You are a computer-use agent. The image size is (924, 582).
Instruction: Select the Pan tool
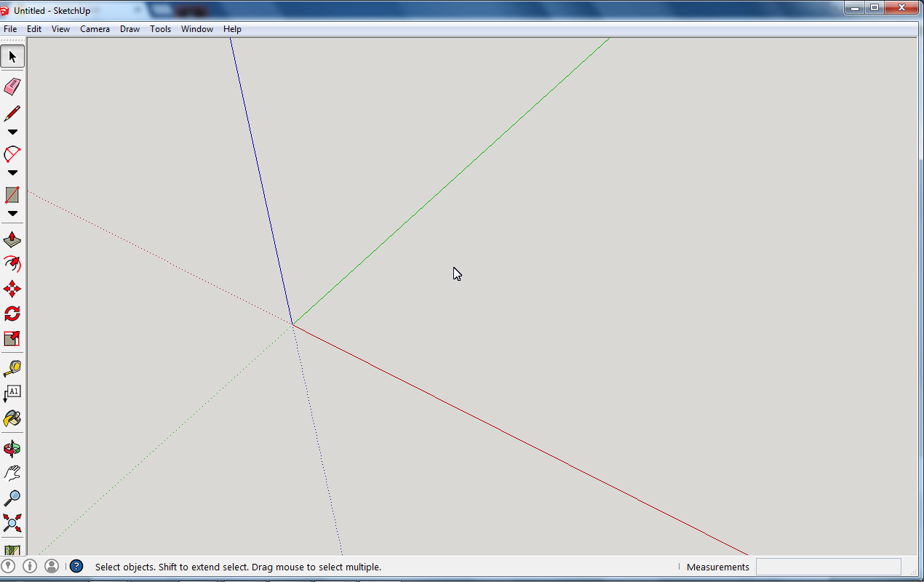click(x=12, y=472)
